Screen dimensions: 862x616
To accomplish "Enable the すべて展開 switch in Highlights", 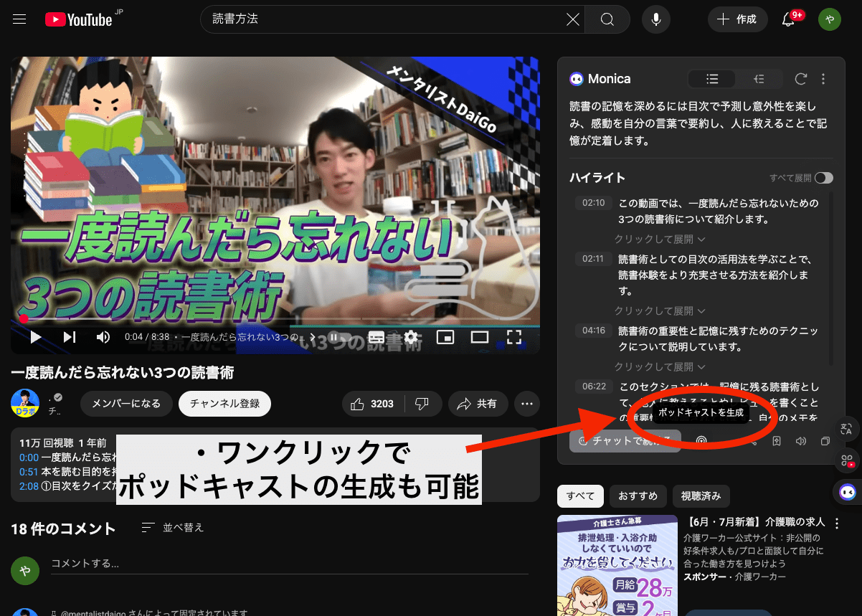I will tap(824, 178).
